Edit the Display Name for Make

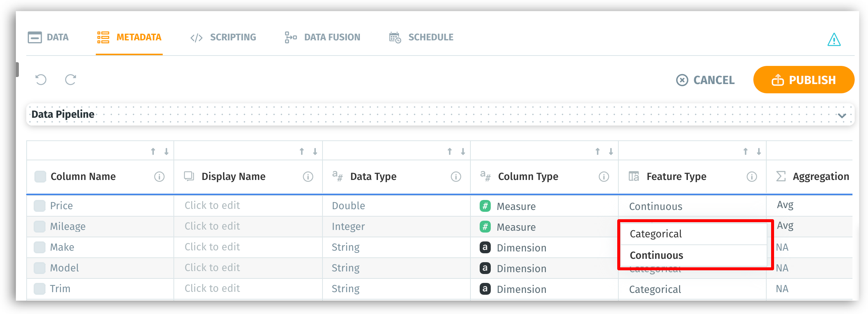(x=212, y=247)
